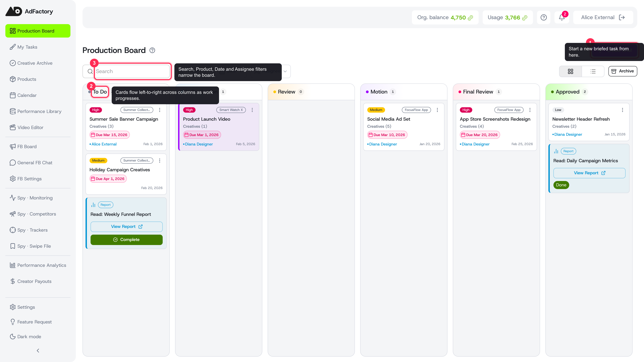Open Spy · Trackers

tap(38, 230)
